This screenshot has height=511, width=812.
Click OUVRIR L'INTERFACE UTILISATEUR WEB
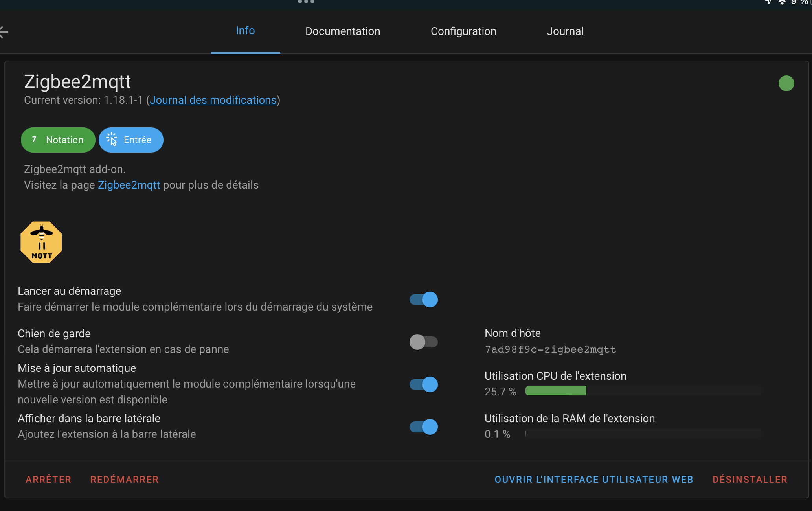point(594,480)
